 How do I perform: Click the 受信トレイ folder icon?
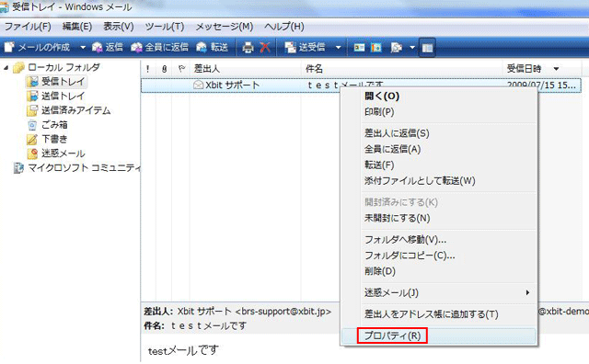(32, 82)
